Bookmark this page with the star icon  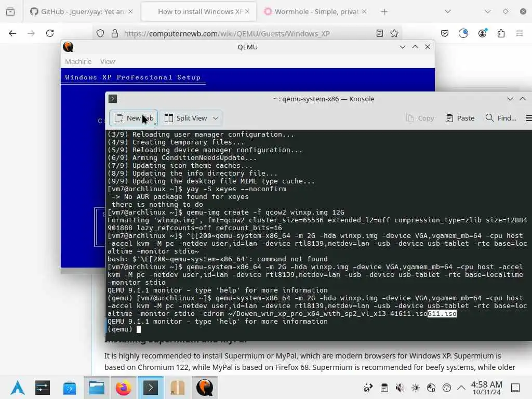point(394,33)
